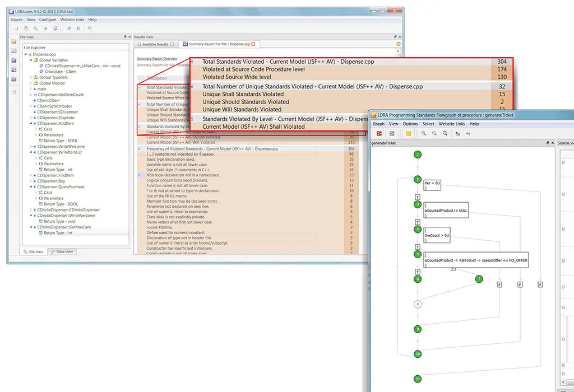Open the Configure menu
574x392 pixels.
point(48,20)
